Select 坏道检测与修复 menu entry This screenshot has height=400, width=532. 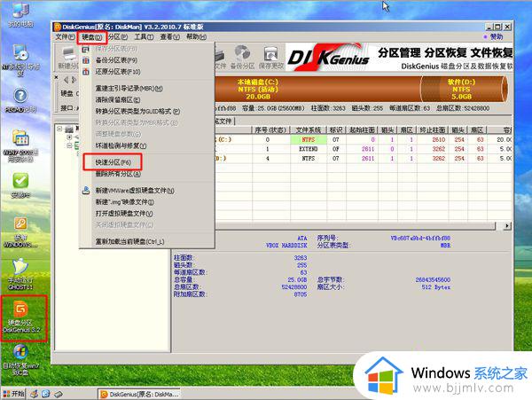click(x=121, y=145)
